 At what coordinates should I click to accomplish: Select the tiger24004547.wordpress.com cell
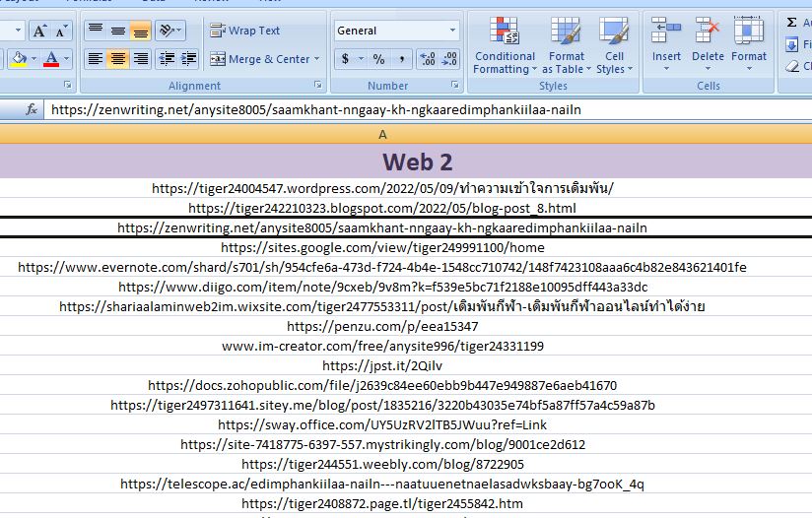(406, 188)
